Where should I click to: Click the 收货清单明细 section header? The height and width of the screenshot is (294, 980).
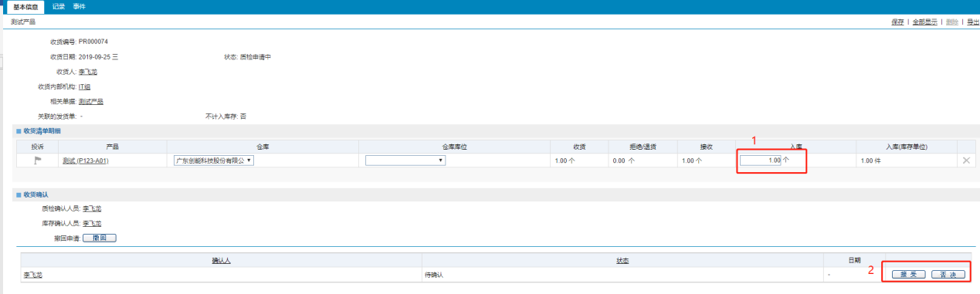[42, 131]
